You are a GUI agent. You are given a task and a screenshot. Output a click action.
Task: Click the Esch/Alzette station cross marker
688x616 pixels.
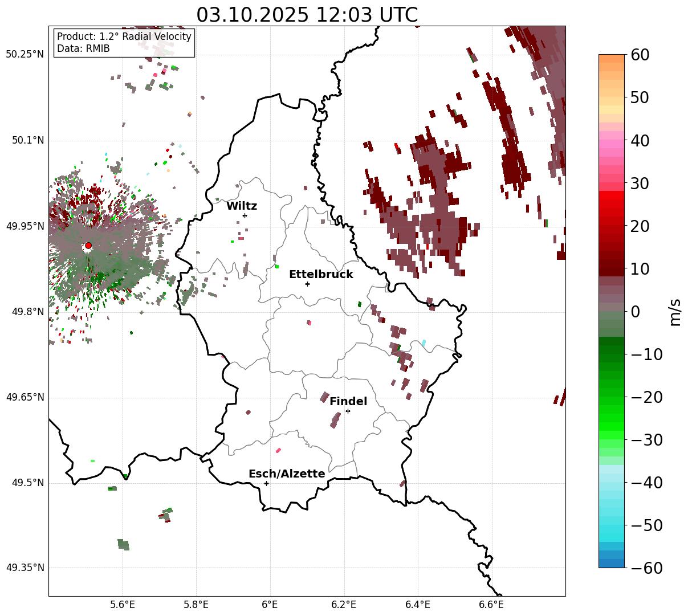tap(266, 483)
